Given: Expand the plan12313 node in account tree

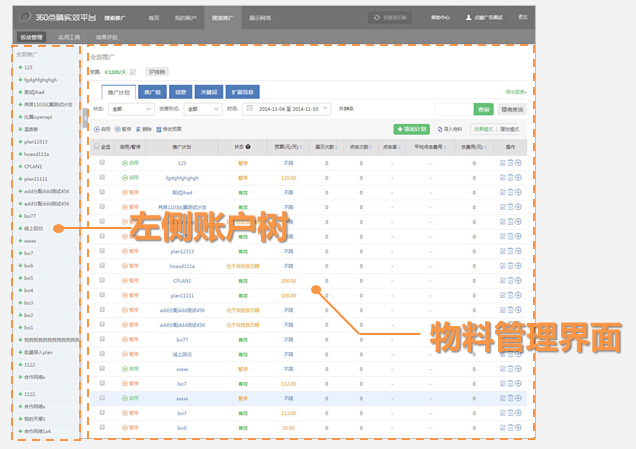Looking at the screenshot, I should 19,142.
